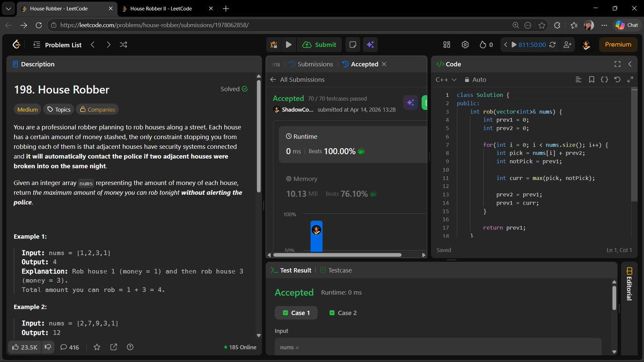Select the Case 1 test tab
644x362 pixels.
(296, 313)
